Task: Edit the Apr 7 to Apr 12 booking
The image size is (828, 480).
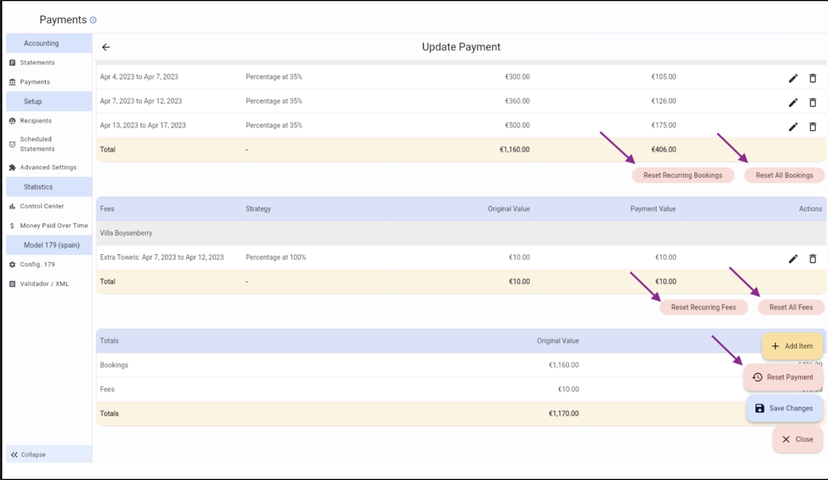Action: click(793, 102)
